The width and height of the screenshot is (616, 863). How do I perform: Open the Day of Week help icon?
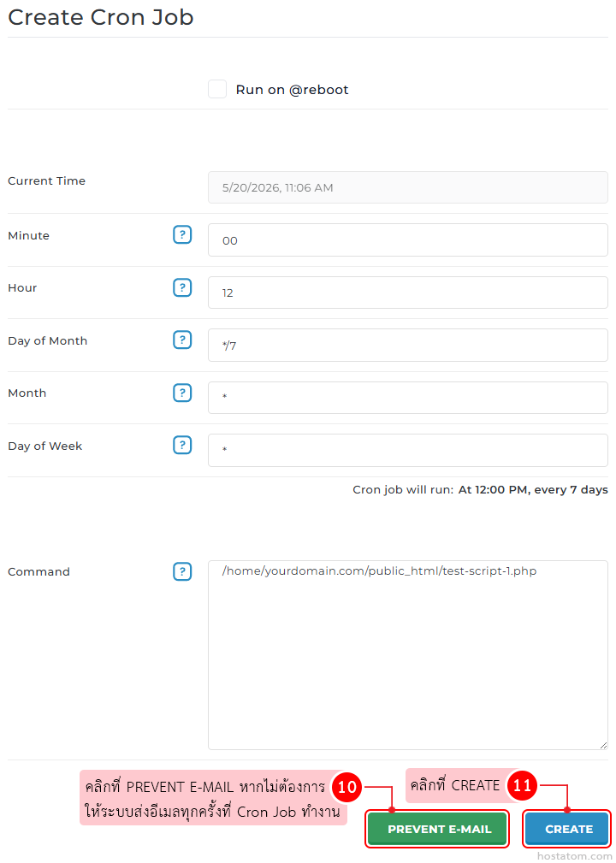coord(182,446)
